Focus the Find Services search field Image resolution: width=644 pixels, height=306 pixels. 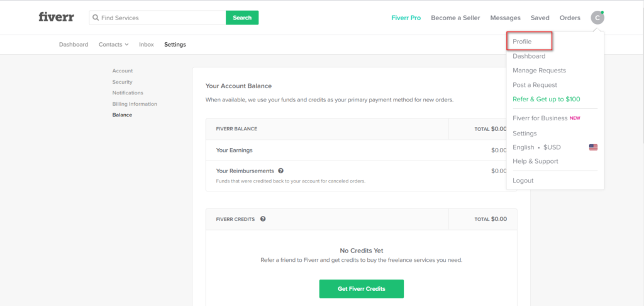157,18
